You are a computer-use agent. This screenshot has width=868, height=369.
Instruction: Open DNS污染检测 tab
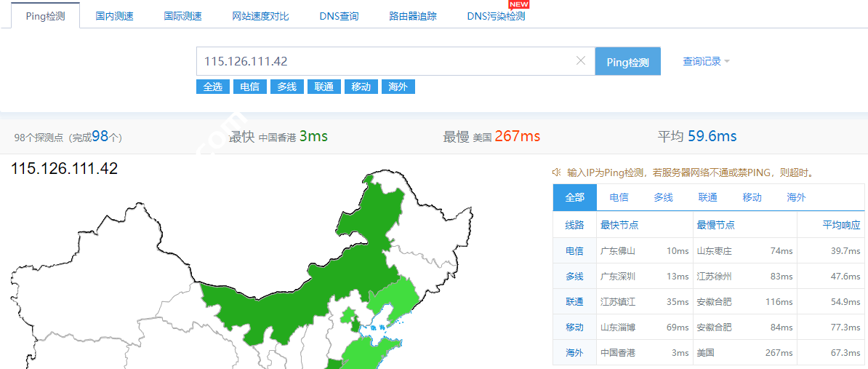pyautogui.click(x=496, y=16)
